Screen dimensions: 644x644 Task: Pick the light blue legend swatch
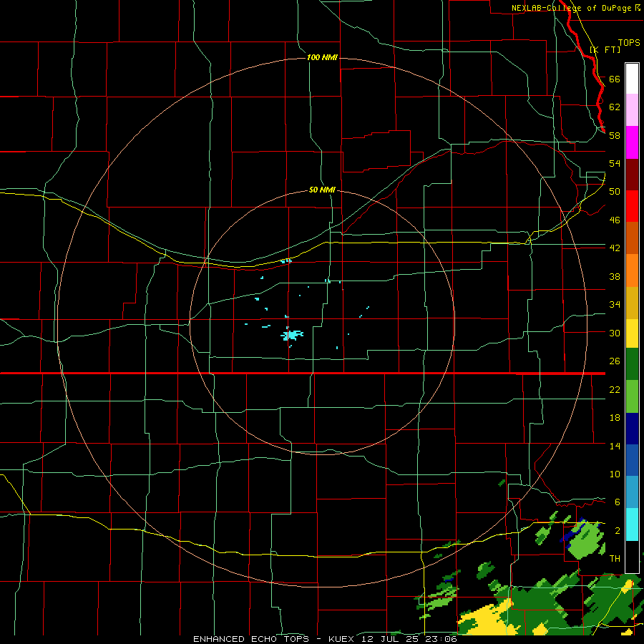click(x=632, y=492)
